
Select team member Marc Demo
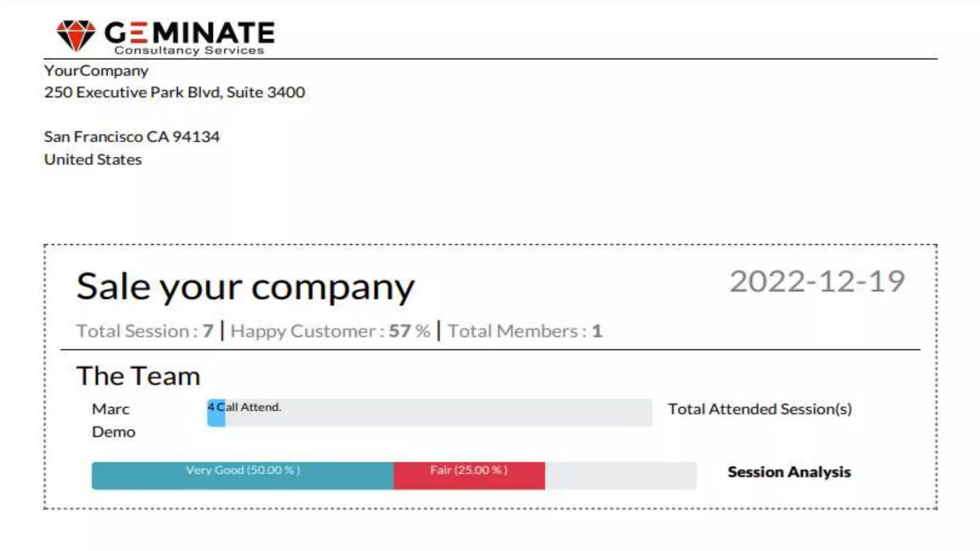point(113,420)
